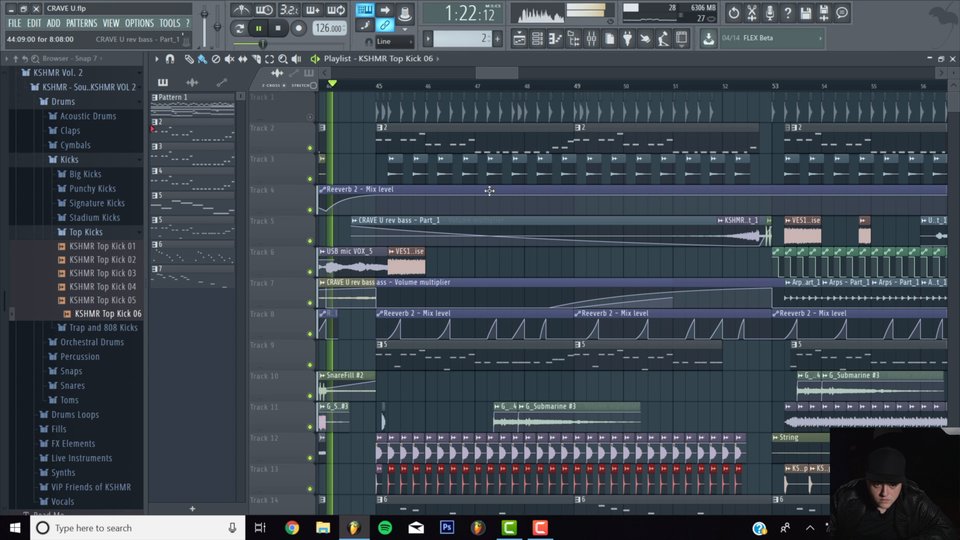
Task: Open playlist options arrow left of magnet
Action: coord(157,59)
